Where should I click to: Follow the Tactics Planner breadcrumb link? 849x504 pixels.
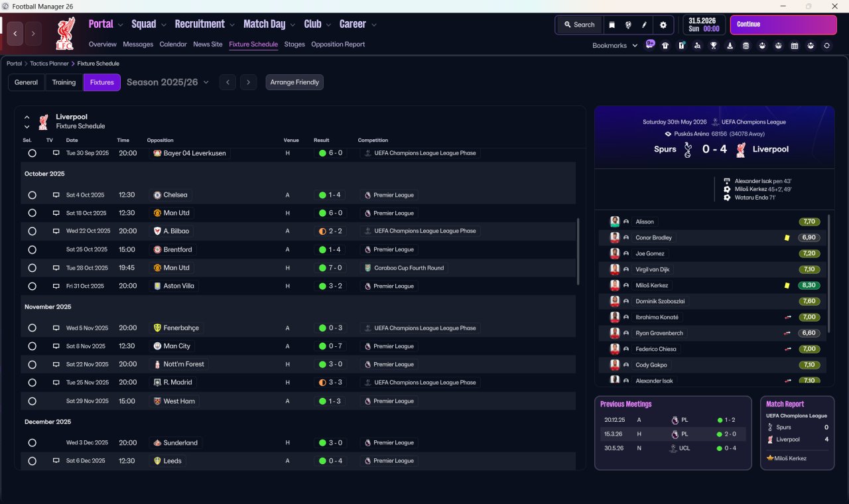tap(50, 64)
